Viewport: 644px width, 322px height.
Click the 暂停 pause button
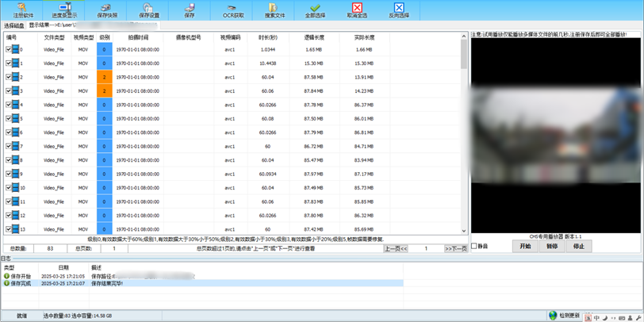coord(552,247)
